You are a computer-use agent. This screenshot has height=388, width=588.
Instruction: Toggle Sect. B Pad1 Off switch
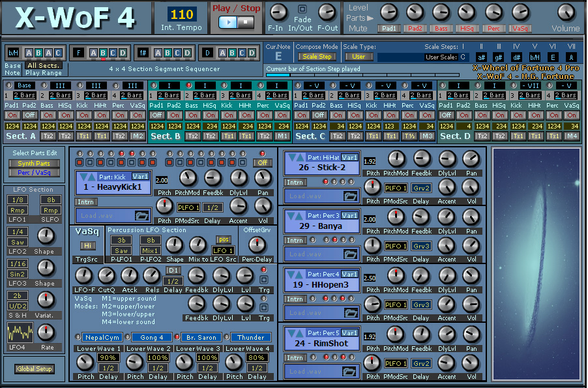click(156, 115)
